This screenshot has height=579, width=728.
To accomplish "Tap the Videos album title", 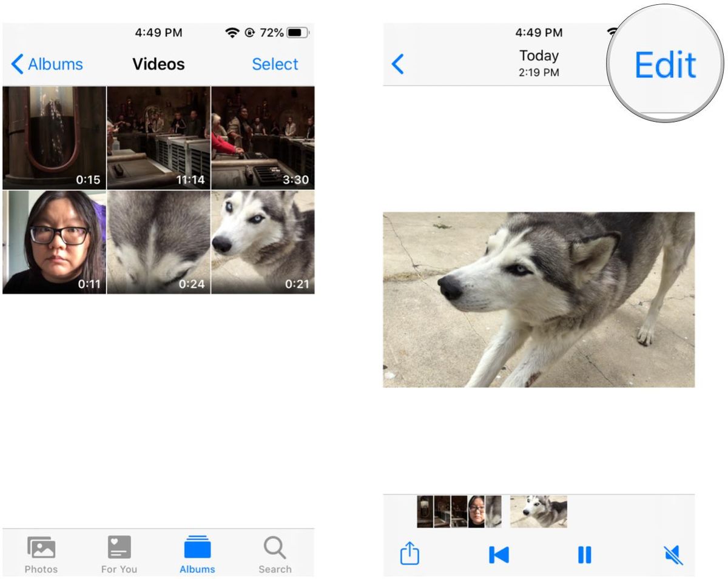I will (158, 64).
